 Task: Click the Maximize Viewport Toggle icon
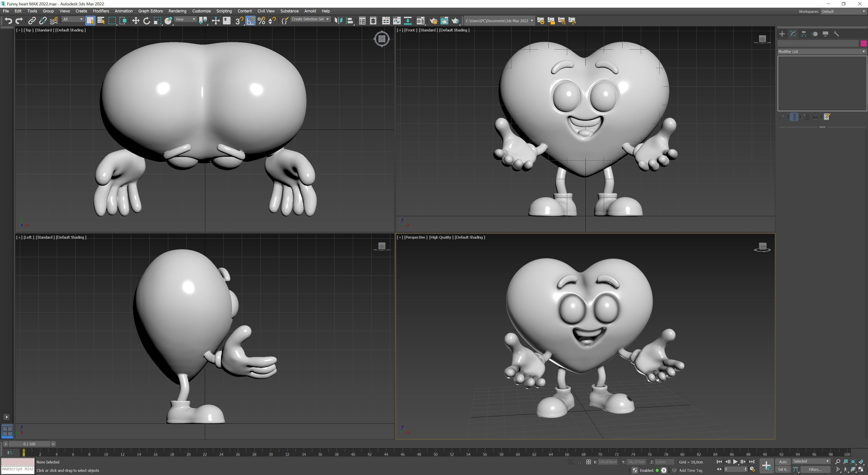[861, 469]
